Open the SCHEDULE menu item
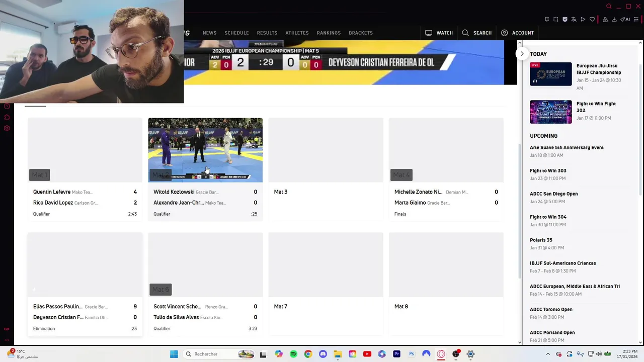 point(236,33)
